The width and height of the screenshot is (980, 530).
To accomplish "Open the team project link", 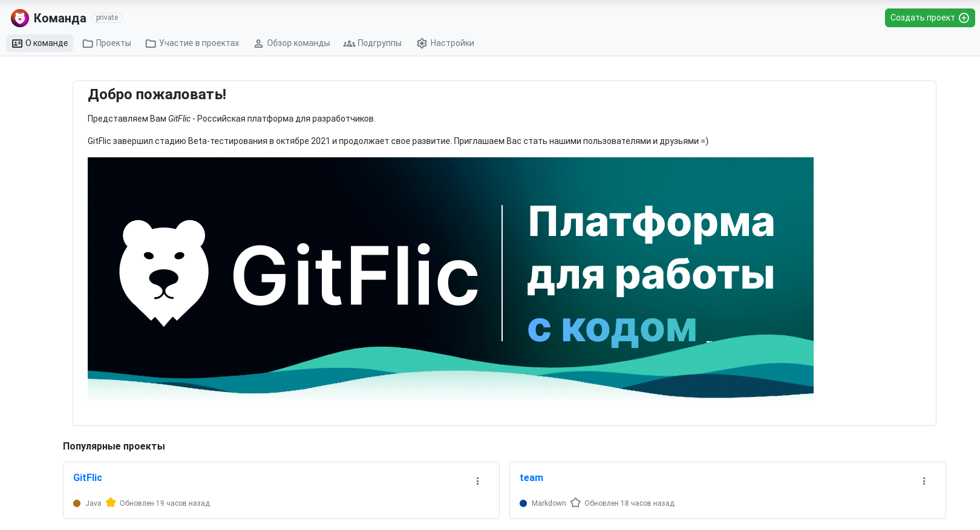I will [x=532, y=477].
